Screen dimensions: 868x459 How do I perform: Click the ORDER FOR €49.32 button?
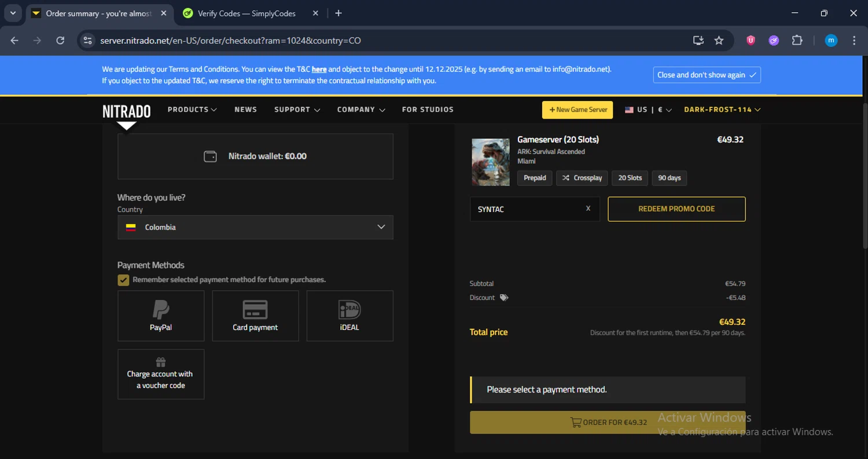608,423
